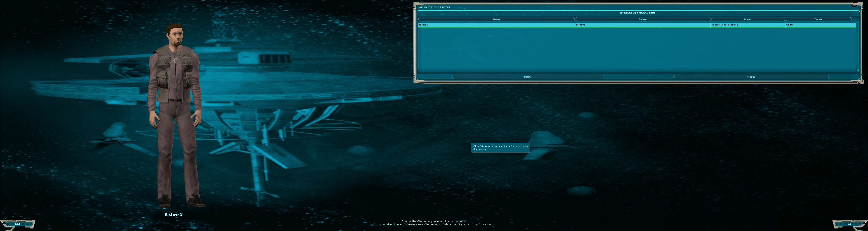Click the character list scrollbar track
This screenshot has width=868, height=231.
point(858,46)
